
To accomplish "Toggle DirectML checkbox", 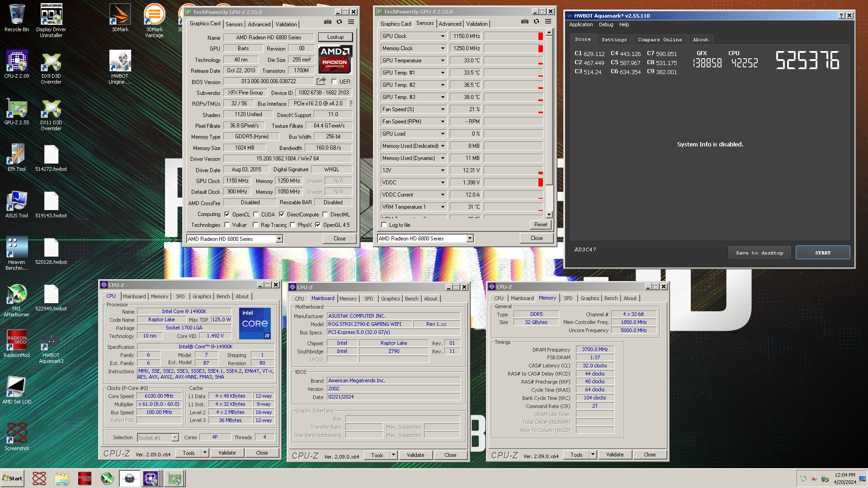I will click(x=325, y=215).
